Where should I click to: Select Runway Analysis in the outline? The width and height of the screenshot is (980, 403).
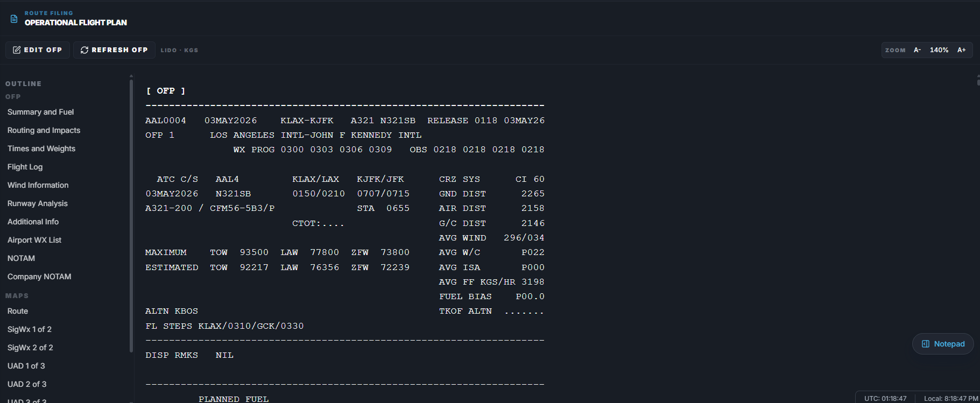(38, 203)
